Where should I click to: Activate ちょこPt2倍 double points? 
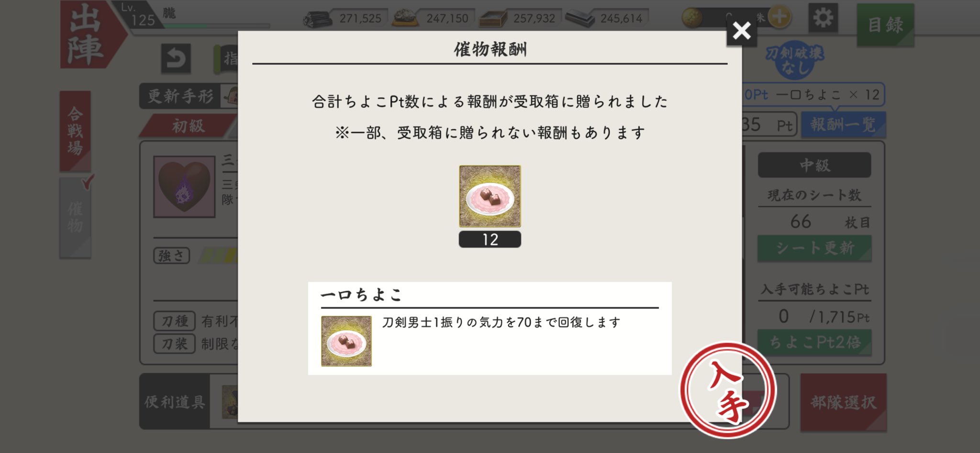coord(814,342)
